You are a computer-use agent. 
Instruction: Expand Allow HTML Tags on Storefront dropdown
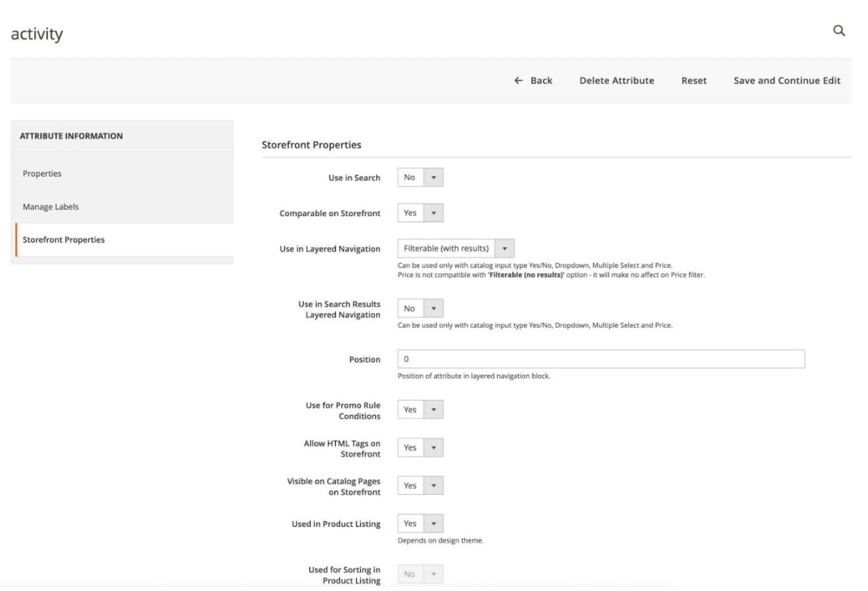[420, 448]
